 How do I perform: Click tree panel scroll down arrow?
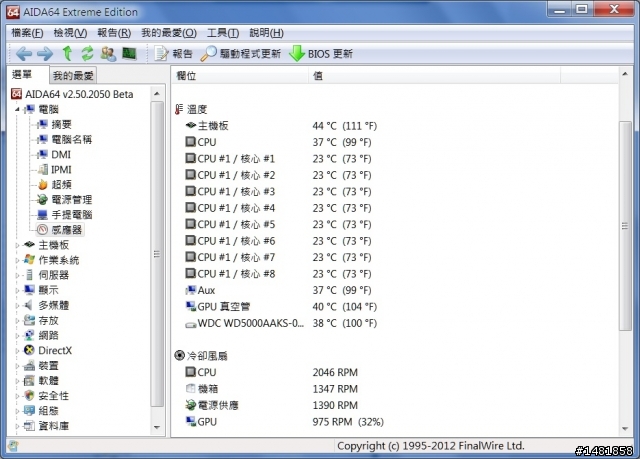coord(157,427)
